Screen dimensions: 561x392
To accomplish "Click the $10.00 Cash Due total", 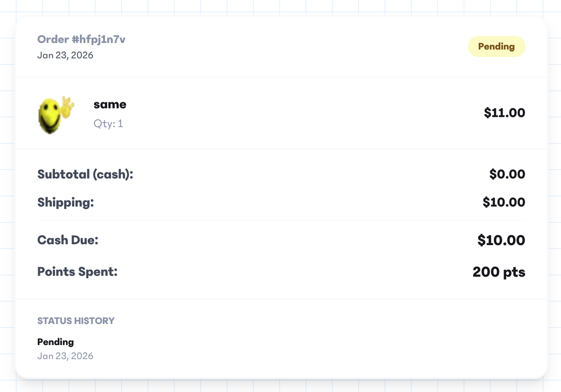I will 501,240.
